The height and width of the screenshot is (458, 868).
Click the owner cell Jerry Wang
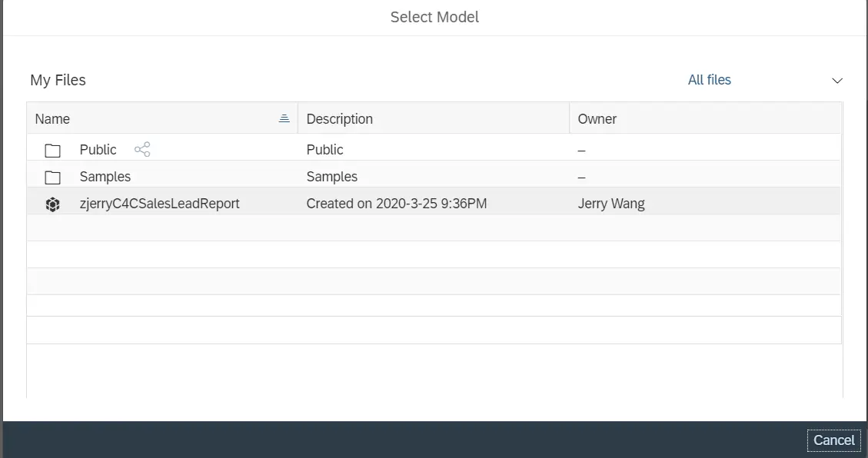(611, 204)
